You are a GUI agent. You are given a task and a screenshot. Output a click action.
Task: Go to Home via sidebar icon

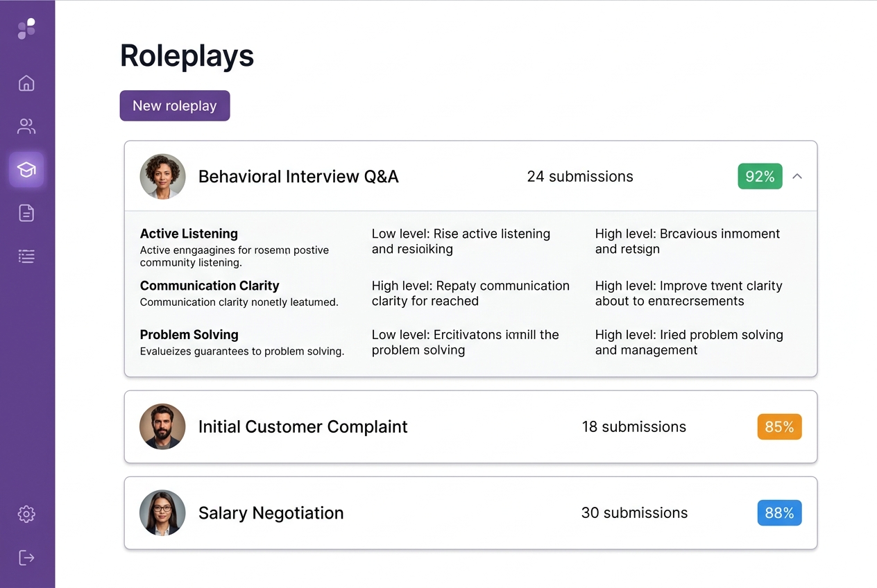coord(26,83)
